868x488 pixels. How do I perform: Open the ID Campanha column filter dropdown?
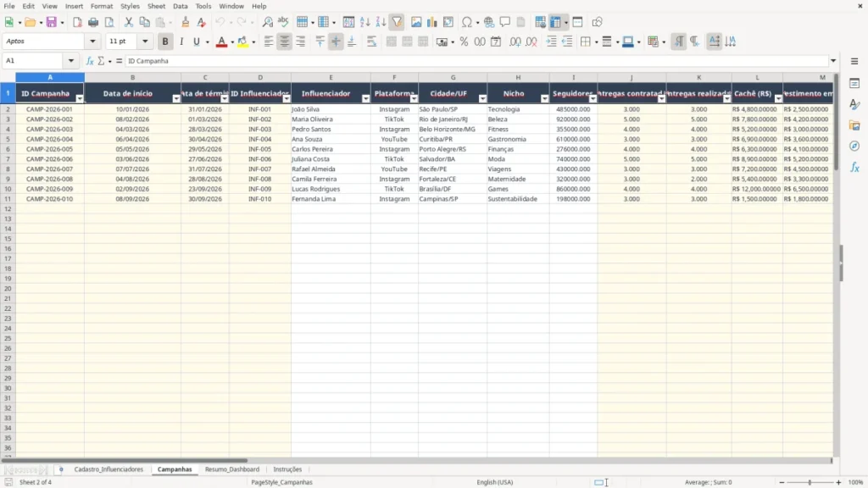pyautogui.click(x=79, y=98)
